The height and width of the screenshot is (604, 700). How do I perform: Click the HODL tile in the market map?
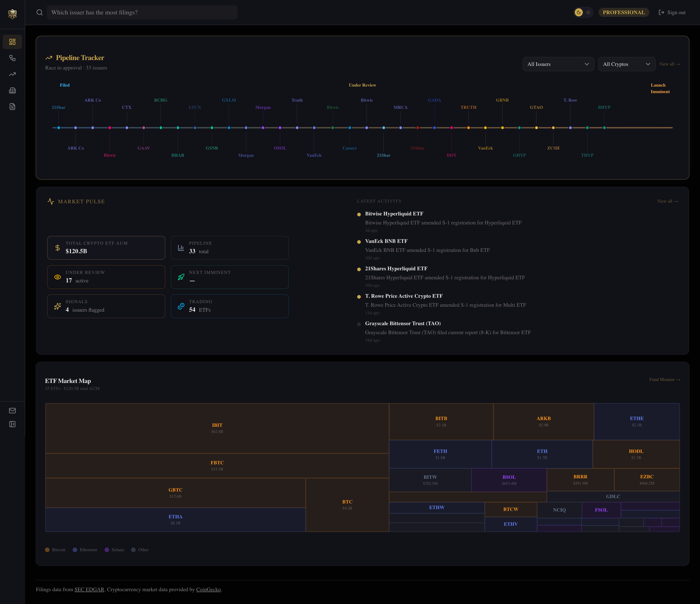pyautogui.click(x=636, y=454)
